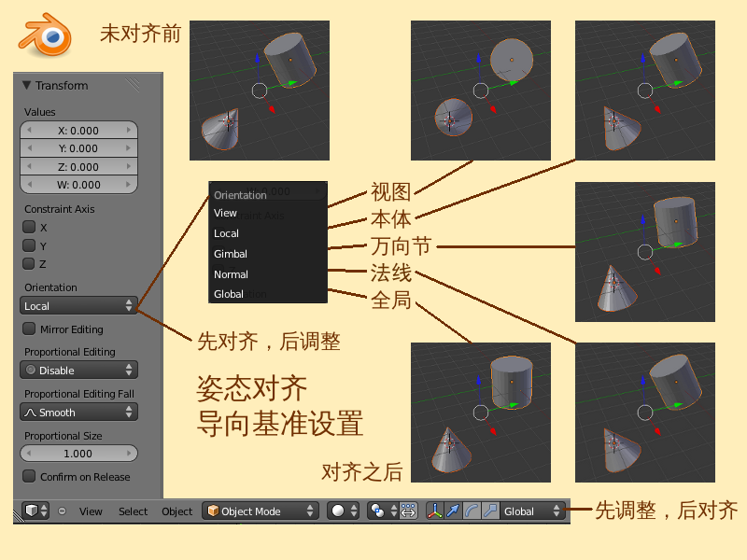The height and width of the screenshot is (560, 747).
Task: Open the Select menu in header
Action: 133,511
